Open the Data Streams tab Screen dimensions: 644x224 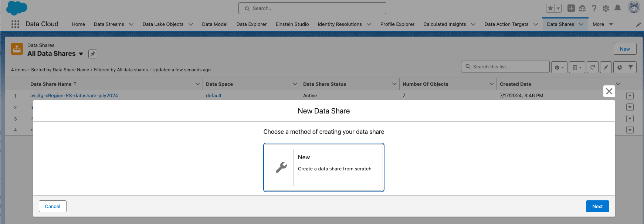point(109,24)
